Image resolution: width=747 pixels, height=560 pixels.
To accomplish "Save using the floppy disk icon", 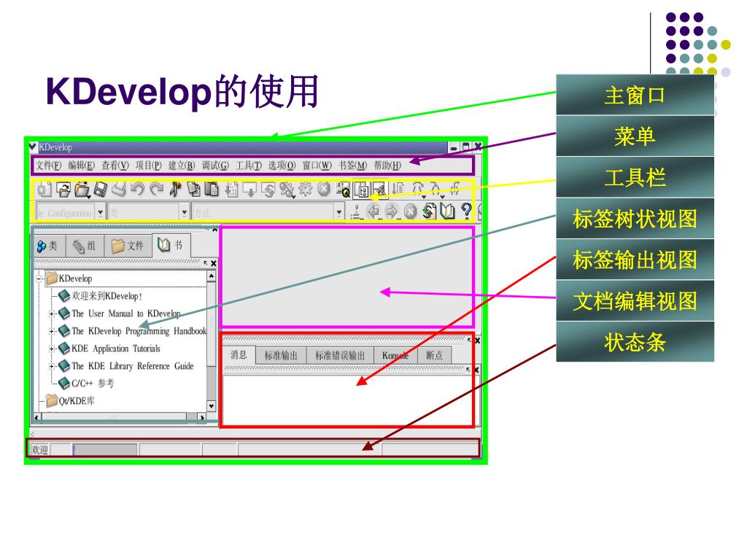I will [x=101, y=190].
